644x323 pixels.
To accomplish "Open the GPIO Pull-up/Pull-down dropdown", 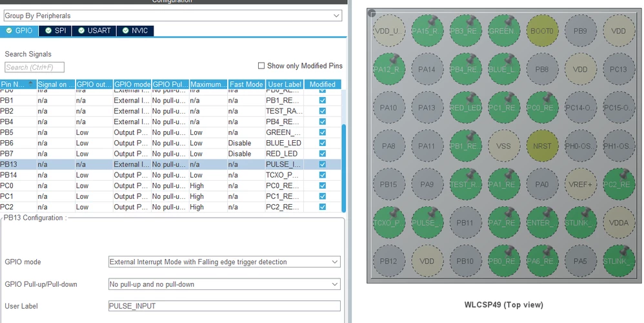I will click(x=225, y=284).
